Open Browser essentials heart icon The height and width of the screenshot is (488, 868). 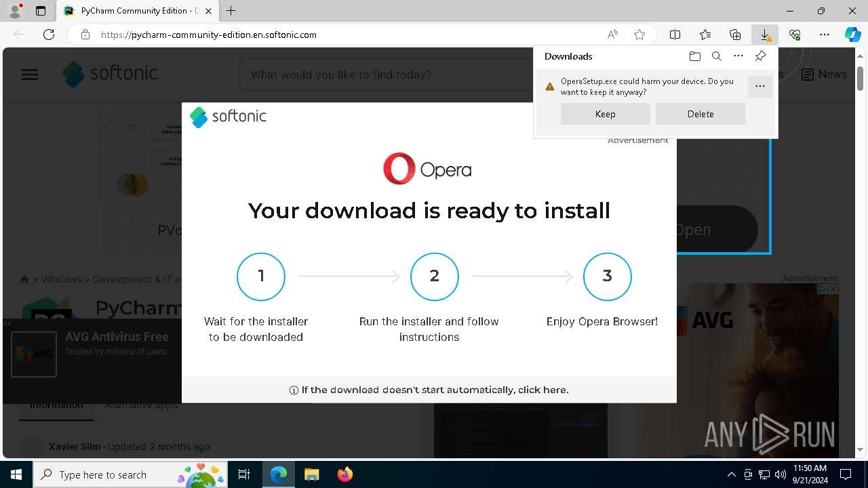795,35
